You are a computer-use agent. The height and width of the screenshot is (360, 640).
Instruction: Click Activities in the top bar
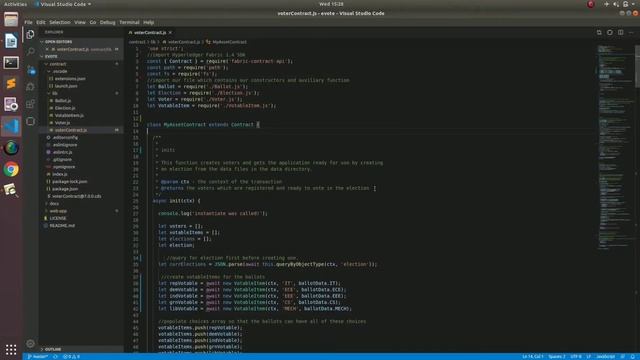[15, 4]
